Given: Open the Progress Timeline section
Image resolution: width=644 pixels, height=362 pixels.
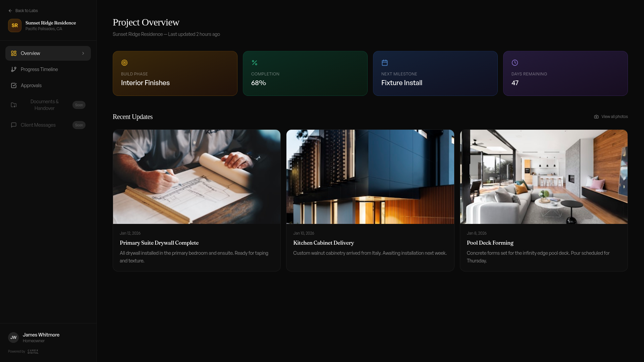Looking at the screenshot, I should click(x=48, y=69).
